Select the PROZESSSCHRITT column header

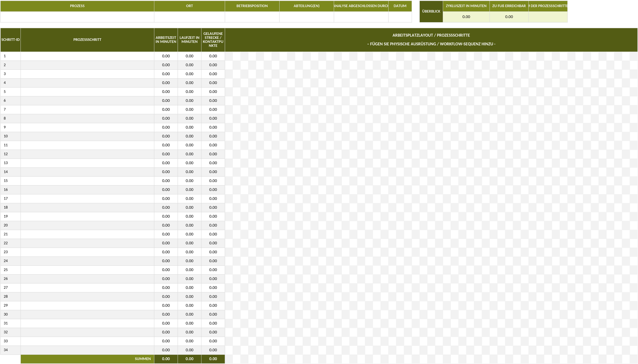click(87, 40)
